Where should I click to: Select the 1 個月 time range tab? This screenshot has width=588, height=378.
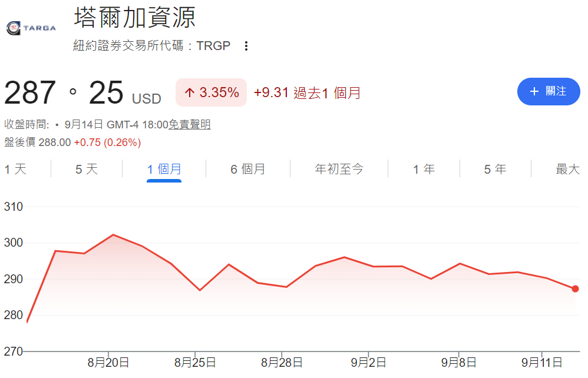(x=164, y=170)
